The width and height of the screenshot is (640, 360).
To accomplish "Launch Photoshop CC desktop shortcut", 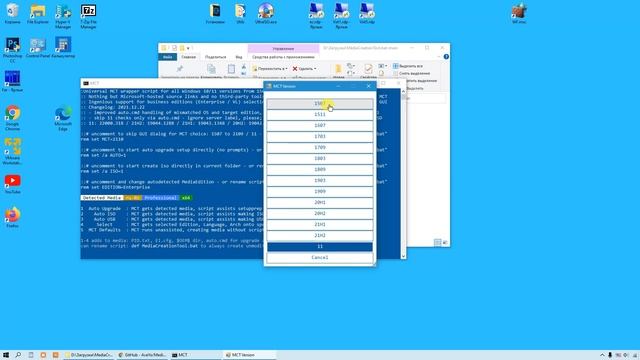I will 12,50.
